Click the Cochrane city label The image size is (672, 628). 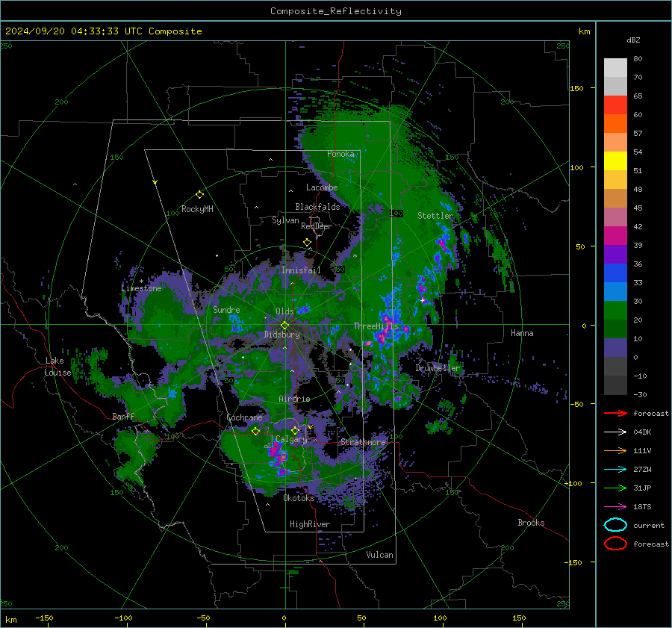(244, 417)
